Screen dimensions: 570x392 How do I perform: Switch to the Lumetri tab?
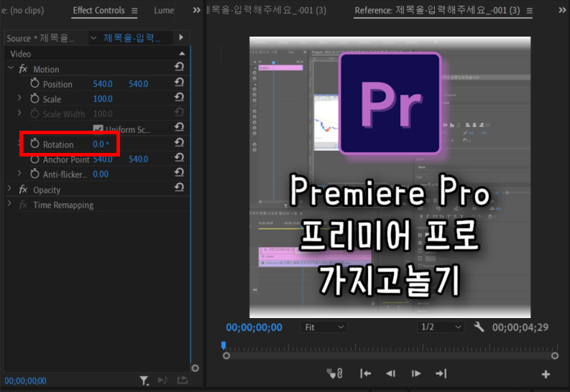pos(164,11)
